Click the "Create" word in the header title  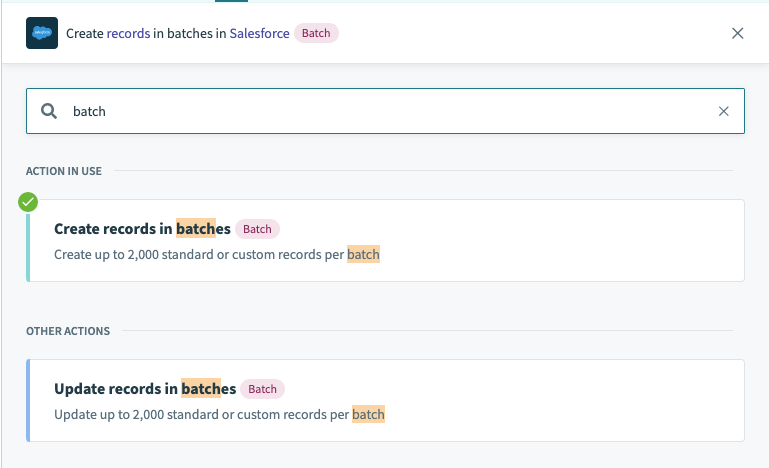pos(85,33)
